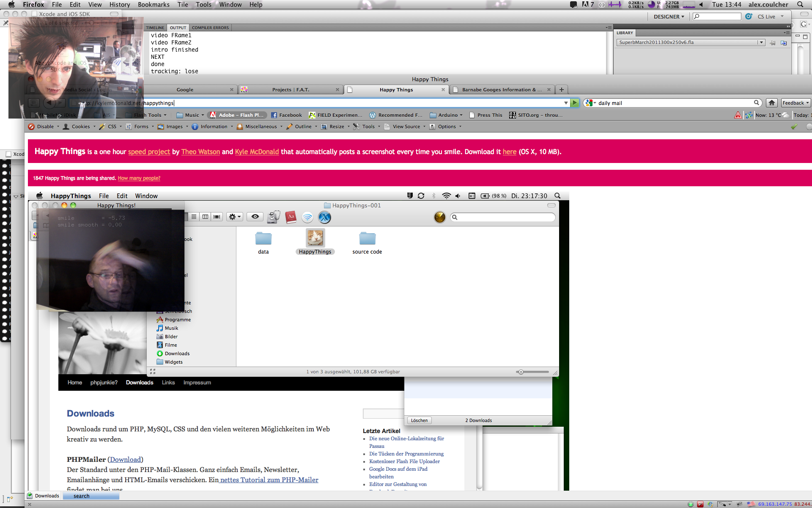This screenshot has height=508, width=812.
Task: Open the Disable menu on the developer toolbar
Action: click(x=44, y=127)
